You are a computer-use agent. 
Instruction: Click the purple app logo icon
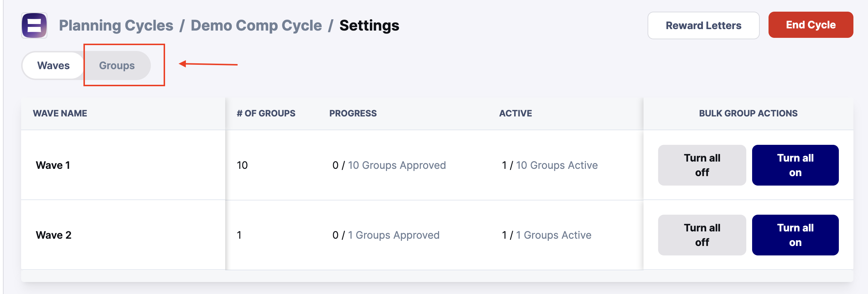(34, 25)
